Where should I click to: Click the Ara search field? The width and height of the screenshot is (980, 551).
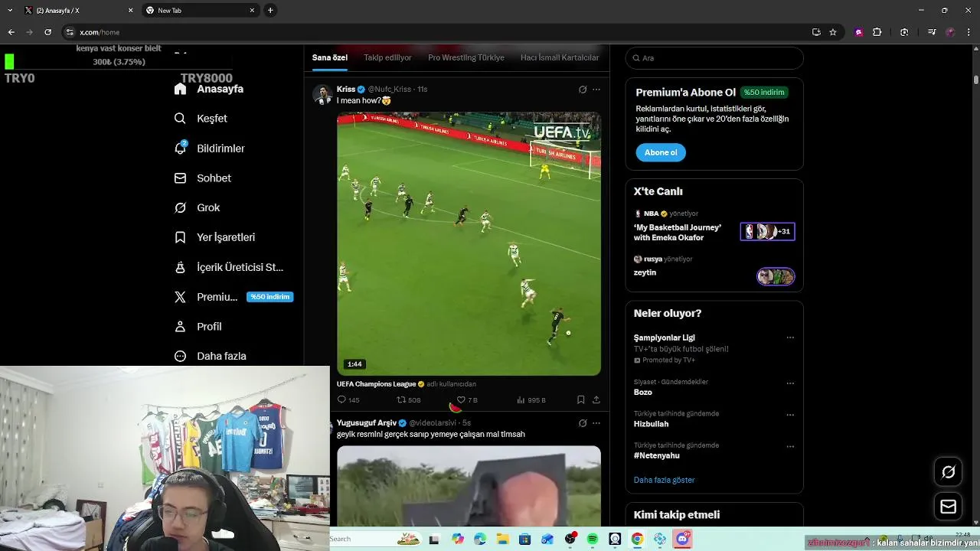(x=714, y=58)
